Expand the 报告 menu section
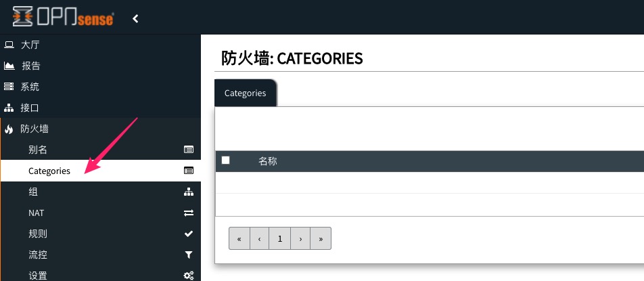The width and height of the screenshot is (644, 281). pos(30,66)
